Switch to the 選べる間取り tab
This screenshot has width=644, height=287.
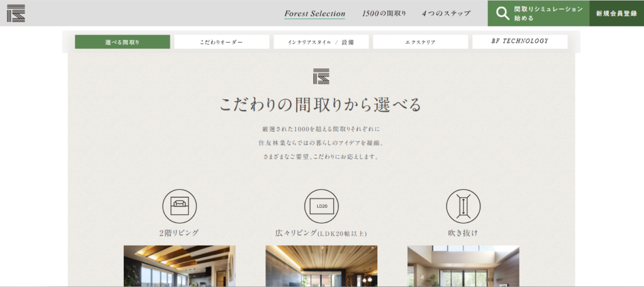[x=122, y=42]
